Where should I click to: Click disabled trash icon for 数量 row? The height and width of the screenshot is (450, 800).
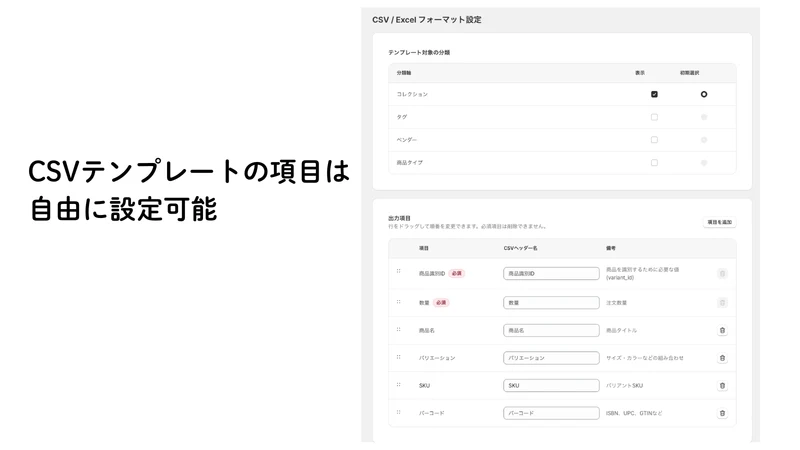(722, 303)
